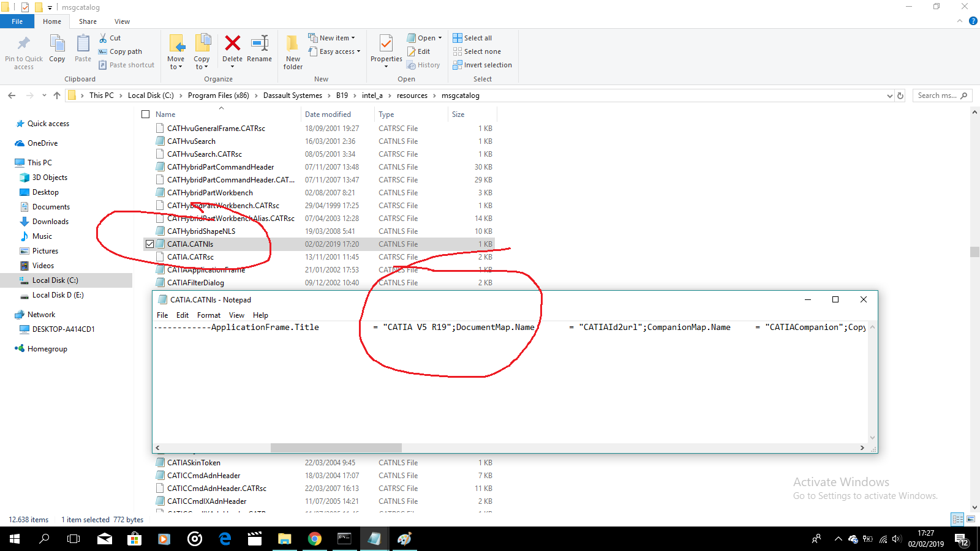The image size is (980, 551).
Task: Click the Delete icon in the ribbon
Action: click(232, 43)
